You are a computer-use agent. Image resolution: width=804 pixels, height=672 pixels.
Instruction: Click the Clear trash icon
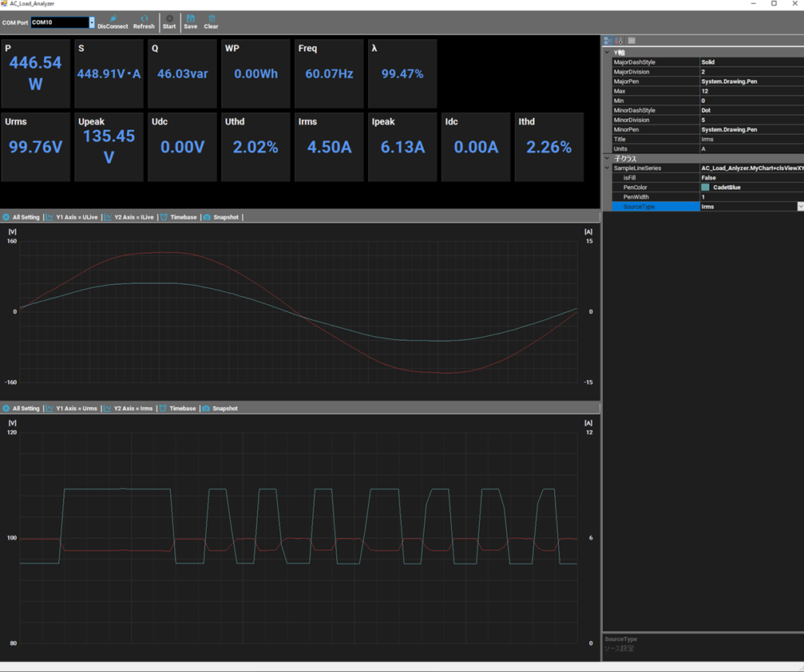point(211,18)
